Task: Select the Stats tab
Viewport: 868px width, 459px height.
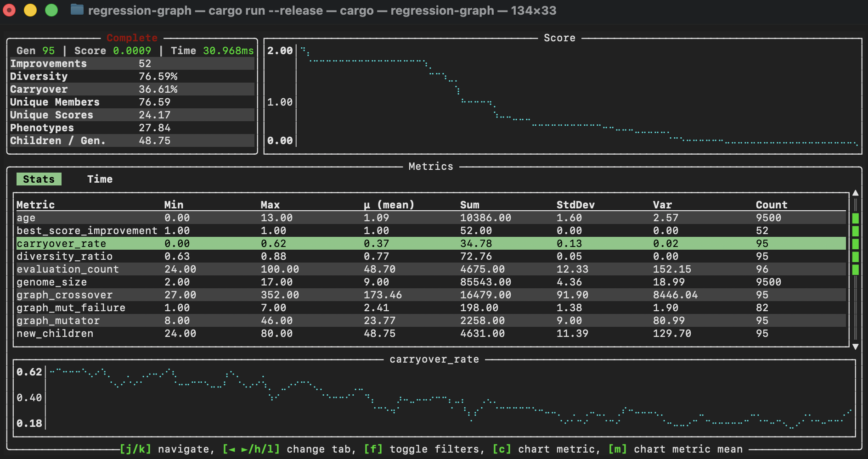Action: click(39, 179)
